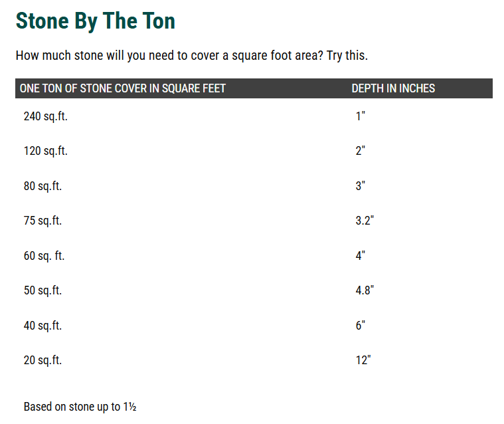Select the 4" depth cell
The width and height of the screenshot is (504, 424).
point(361,256)
